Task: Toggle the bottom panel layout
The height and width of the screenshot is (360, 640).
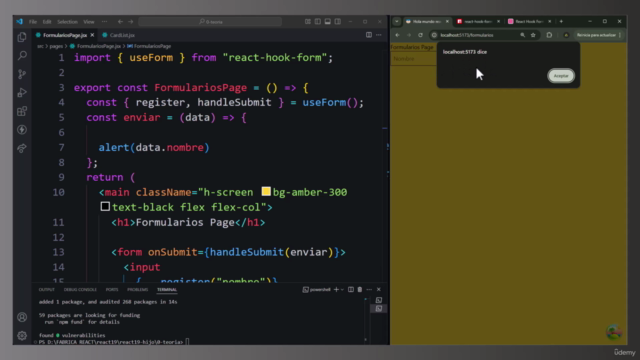Action: click(328, 22)
